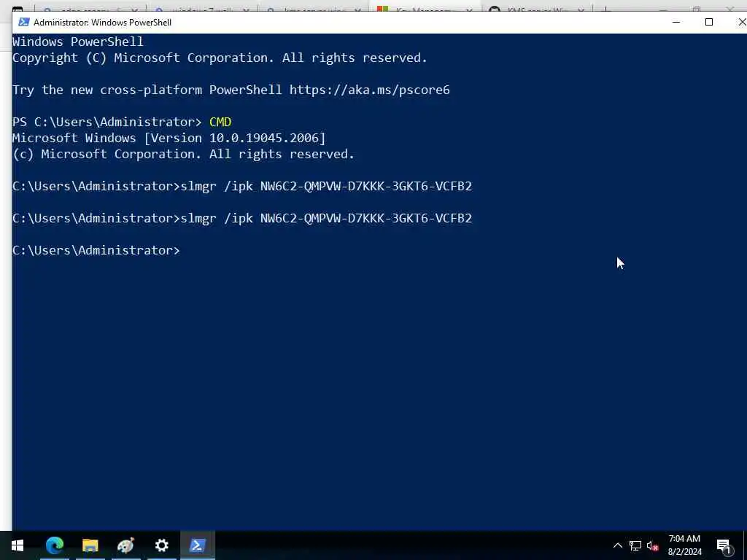Open Settings gear on the taskbar

[x=161, y=545]
